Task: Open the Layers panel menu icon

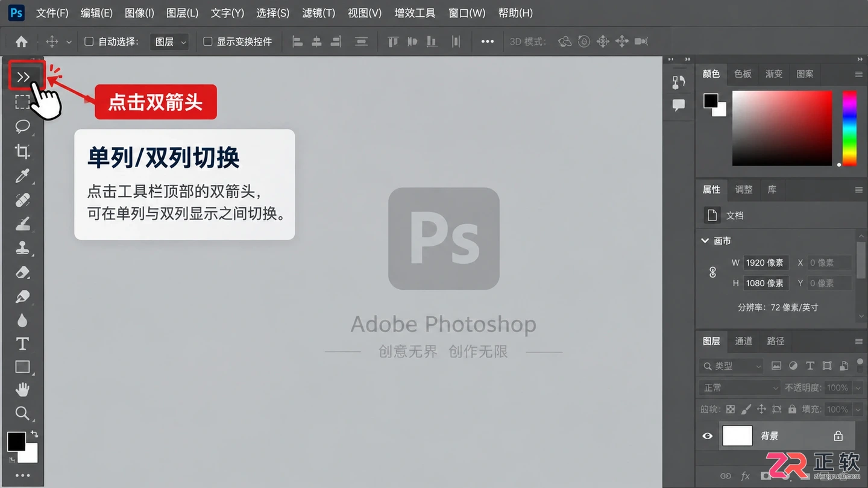Action: (858, 342)
